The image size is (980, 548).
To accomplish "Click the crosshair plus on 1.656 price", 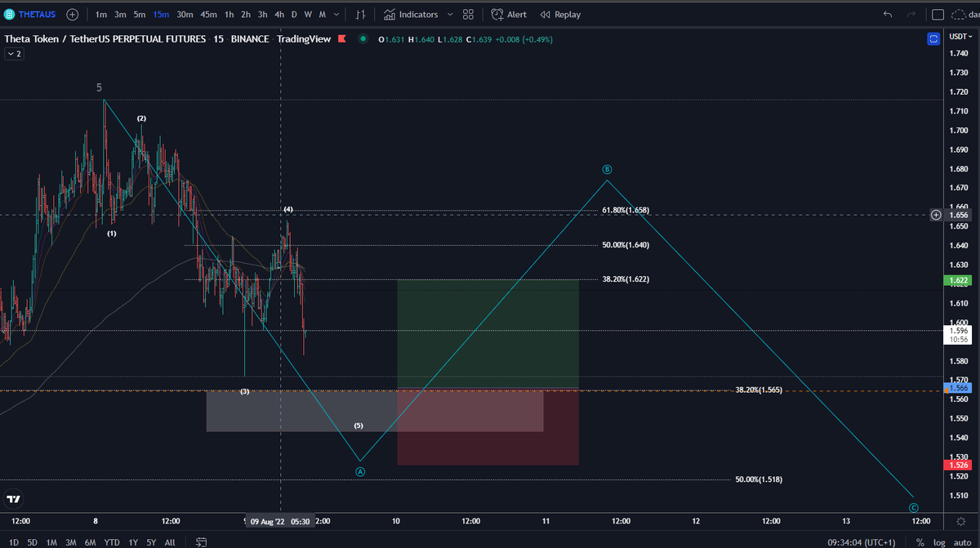I will pyautogui.click(x=936, y=215).
